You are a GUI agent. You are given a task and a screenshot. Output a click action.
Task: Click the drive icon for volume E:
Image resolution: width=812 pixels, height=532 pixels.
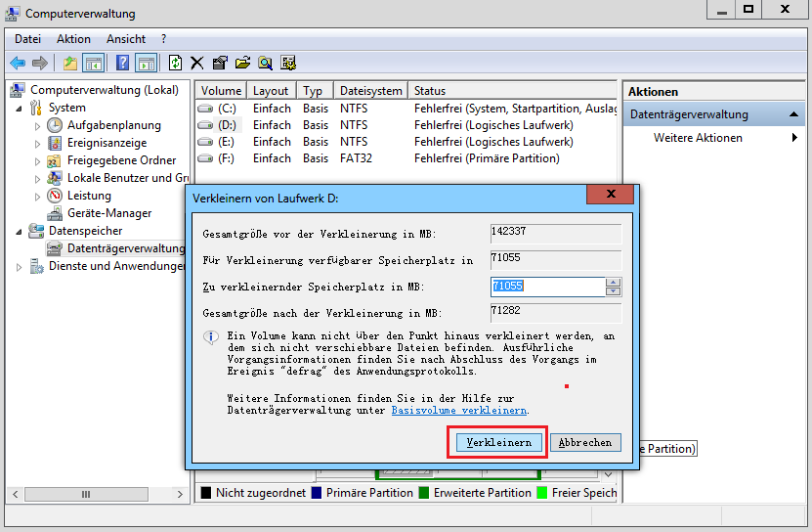[205, 142]
